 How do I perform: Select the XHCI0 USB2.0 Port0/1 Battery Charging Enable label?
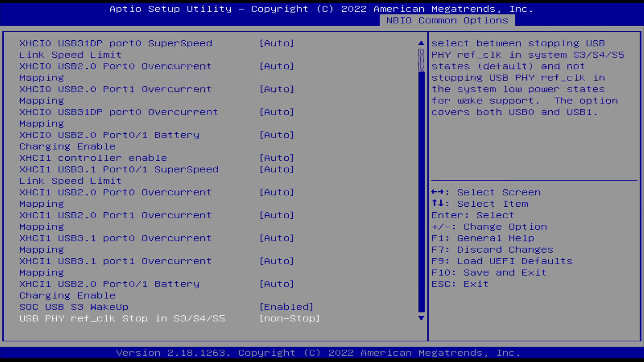point(109,141)
